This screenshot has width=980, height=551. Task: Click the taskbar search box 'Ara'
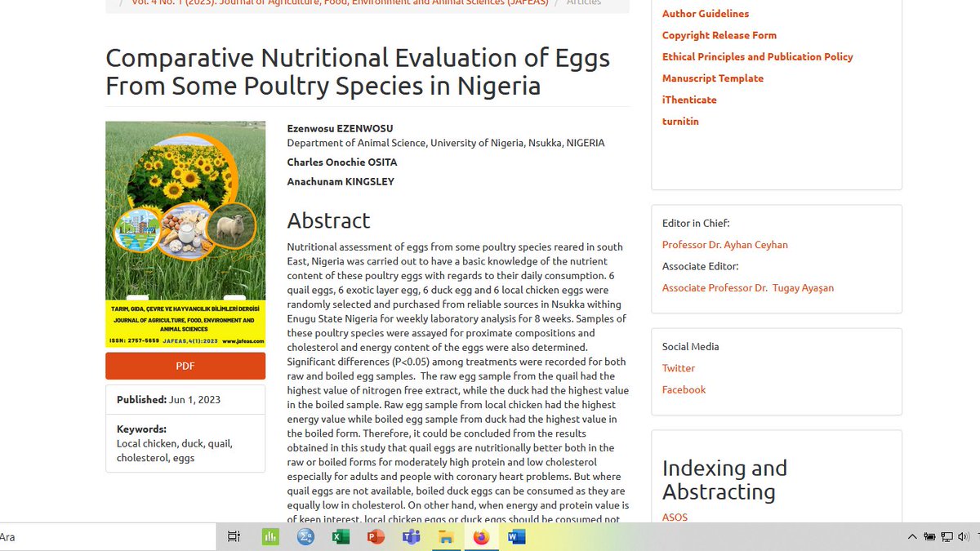click(108, 536)
